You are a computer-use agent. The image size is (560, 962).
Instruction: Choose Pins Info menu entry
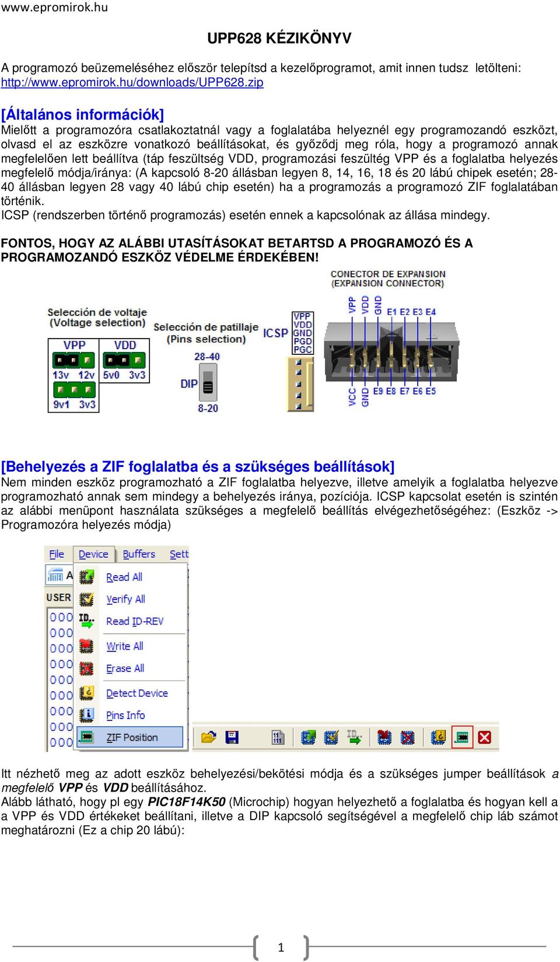125,715
